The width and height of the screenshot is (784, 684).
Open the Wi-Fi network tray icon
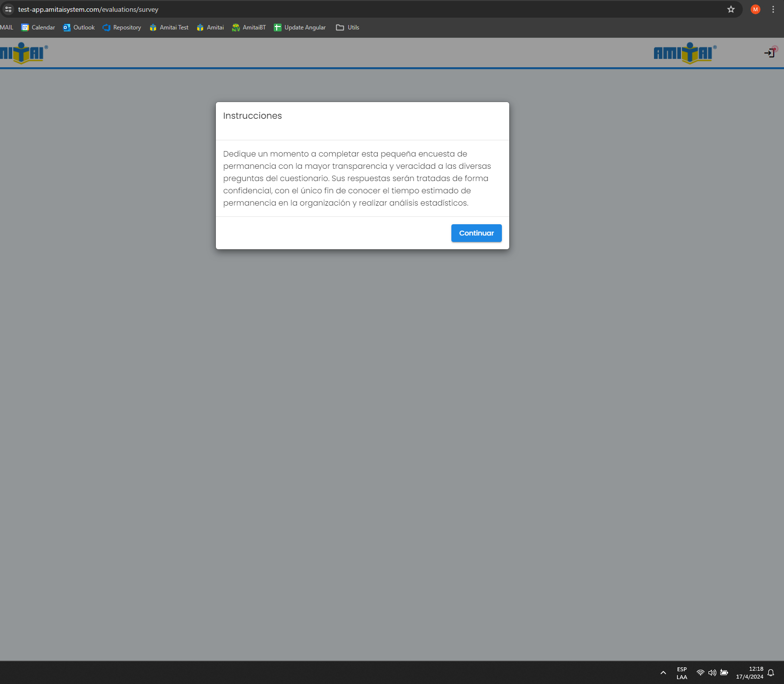click(x=700, y=673)
